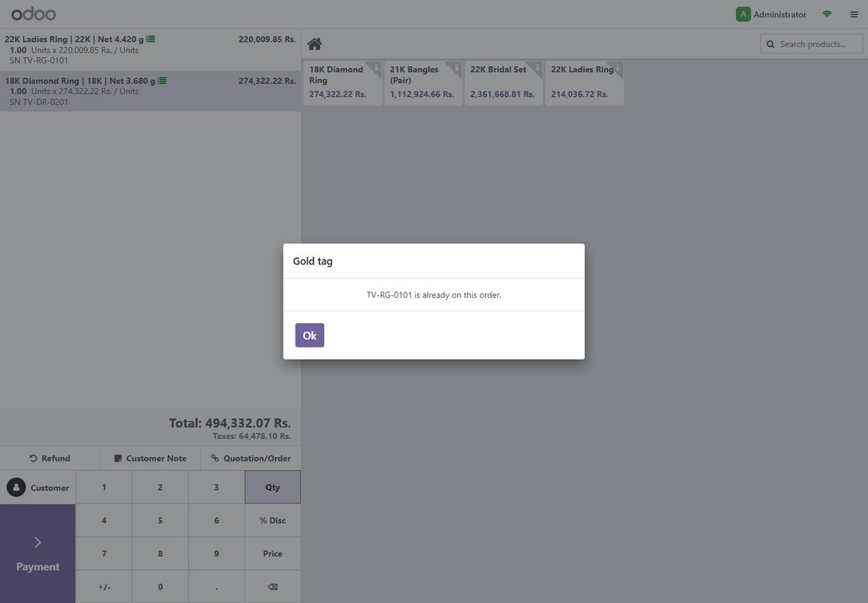Proceed to Payment
Image resolution: width=868 pixels, height=603 pixels.
click(x=38, y=553)
